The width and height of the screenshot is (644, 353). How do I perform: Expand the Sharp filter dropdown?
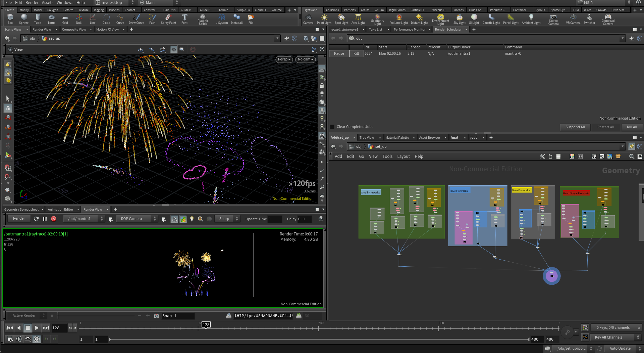point(228,219)
